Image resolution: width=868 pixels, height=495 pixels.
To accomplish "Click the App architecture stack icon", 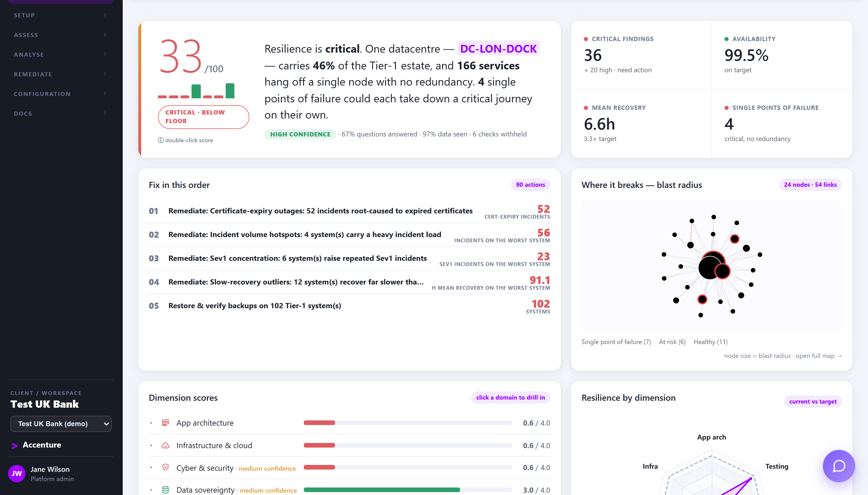I will [x=165, y=423].
